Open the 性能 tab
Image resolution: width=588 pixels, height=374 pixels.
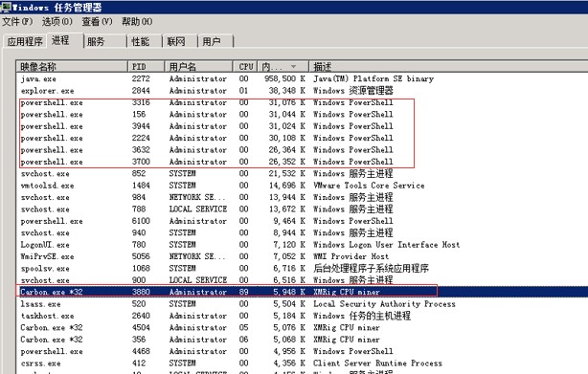(145, 41)
